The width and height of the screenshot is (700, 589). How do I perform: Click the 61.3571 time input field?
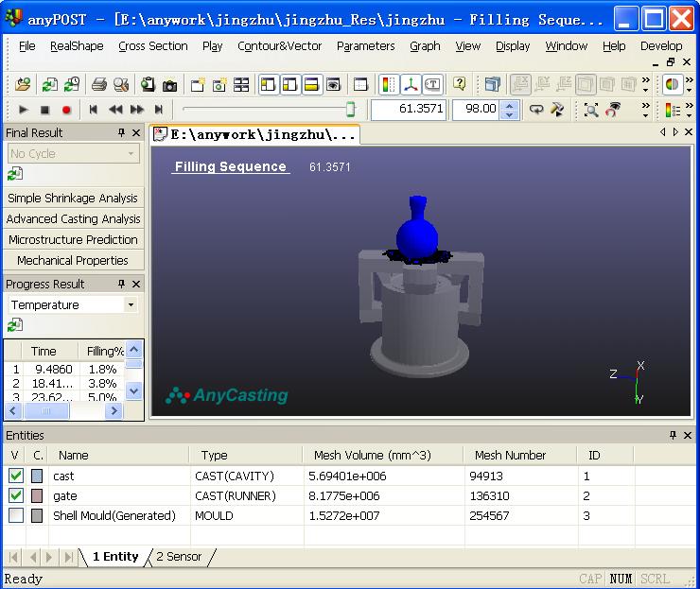tap(409, 109)
